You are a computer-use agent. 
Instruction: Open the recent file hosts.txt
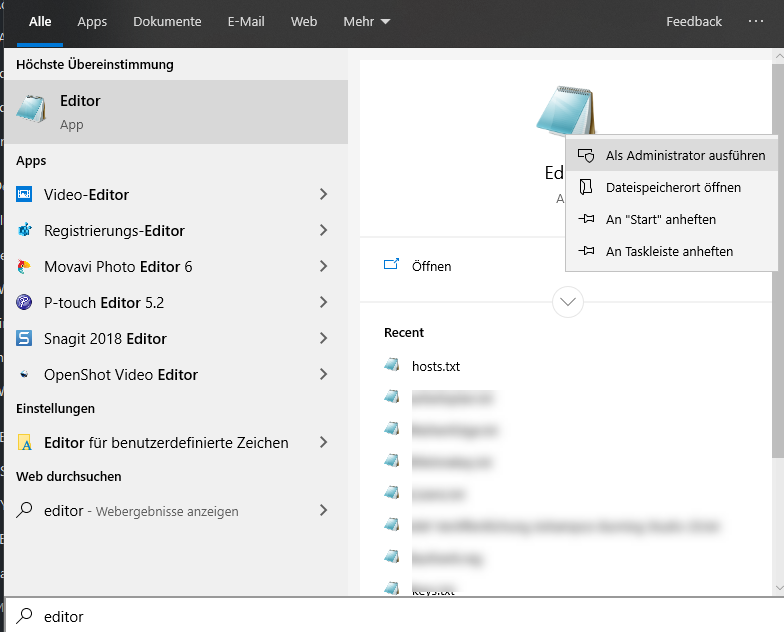tap(436, 366)
